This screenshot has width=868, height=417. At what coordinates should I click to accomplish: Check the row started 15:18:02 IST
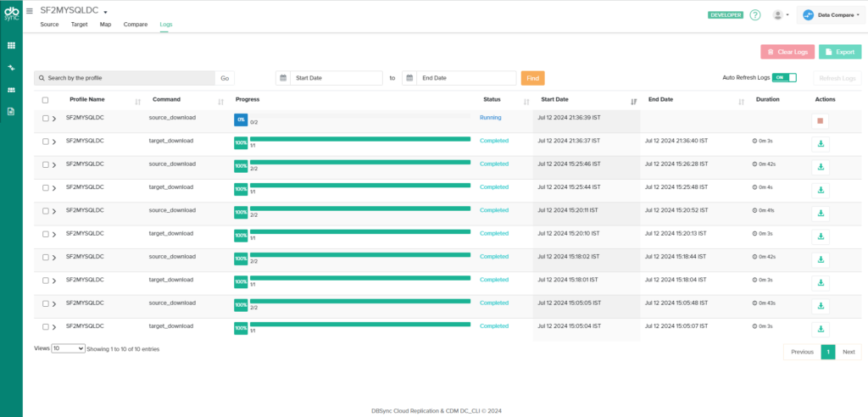pyautogui.click(x=46, y=258)
